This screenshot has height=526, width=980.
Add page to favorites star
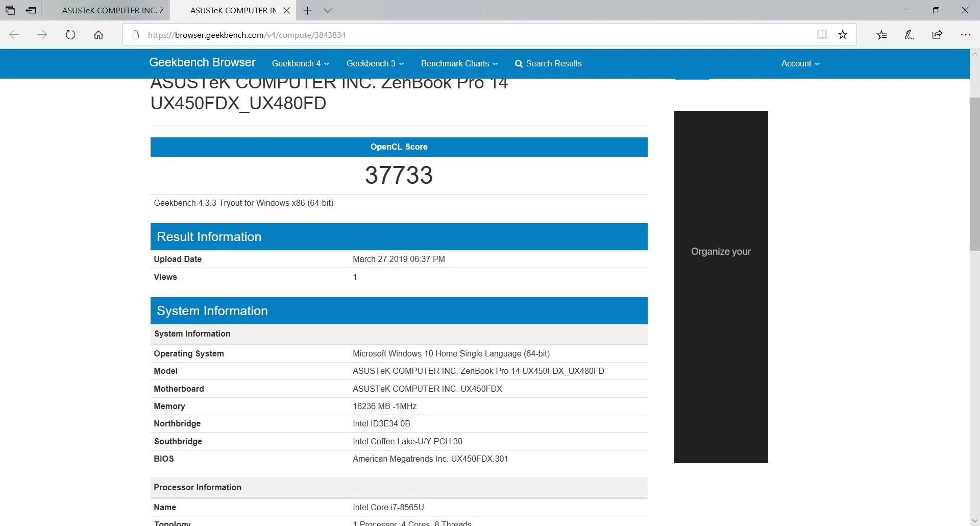point(843,35)
